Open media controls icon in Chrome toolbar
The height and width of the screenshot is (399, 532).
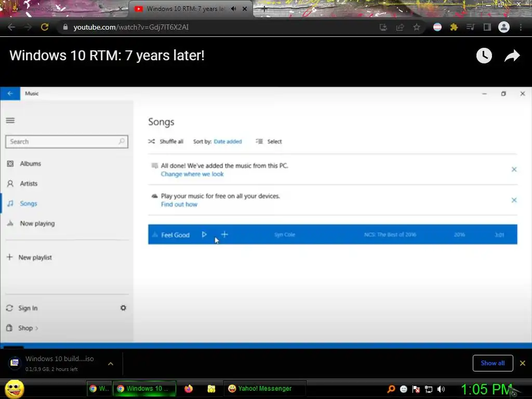pyautogui.click(x=471, y=27)
